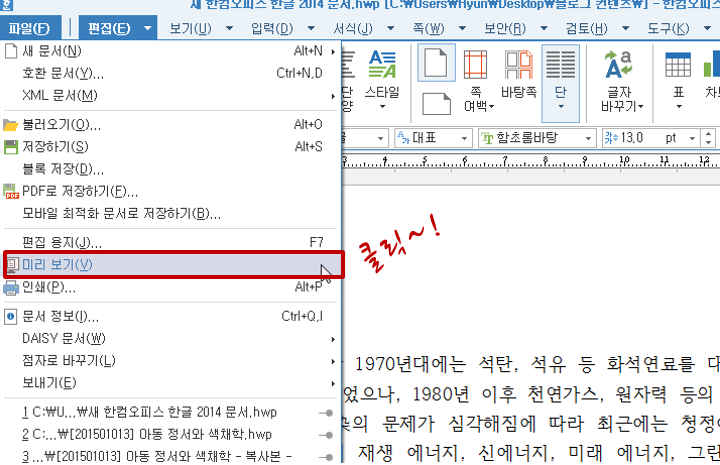Image resolution: width=720 pixels, height=465 pixels.
Task: Click the 인쇄(P) printer icon
Action: [11, 288]
